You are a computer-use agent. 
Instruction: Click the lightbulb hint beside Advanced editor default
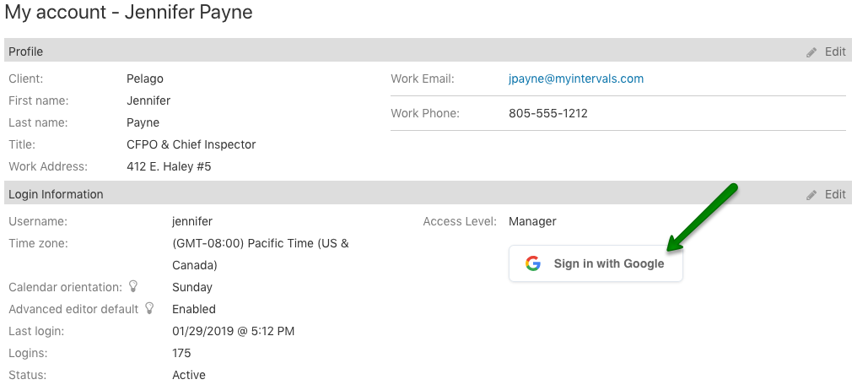tap(150, 309)
